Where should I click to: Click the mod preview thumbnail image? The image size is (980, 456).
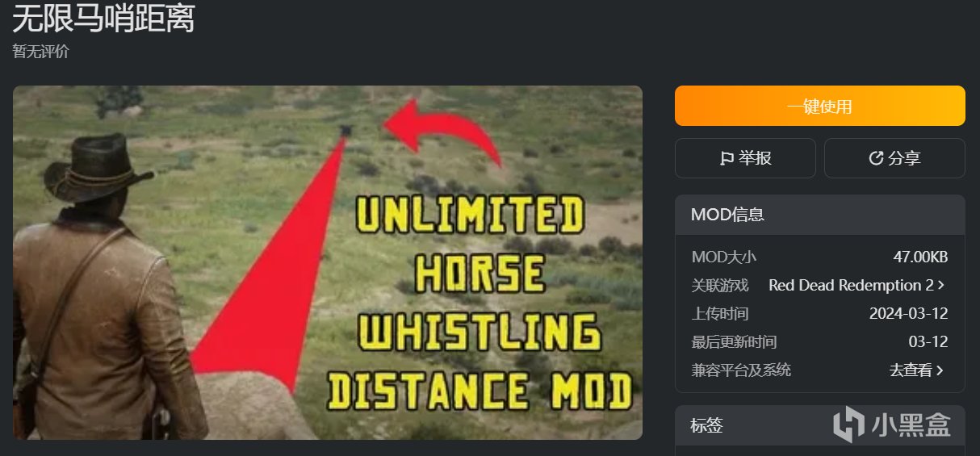click(328, 262)
